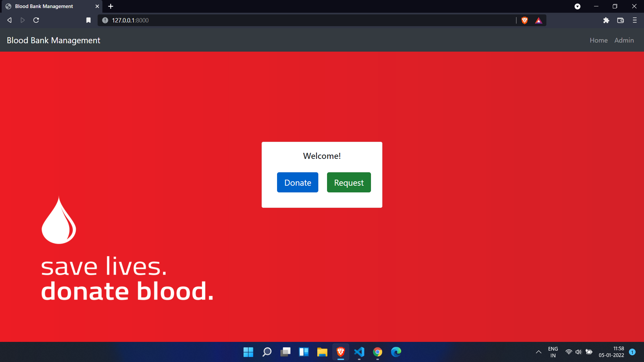
Task: Select Home in the navigation bar
Action: coord(598,40)
